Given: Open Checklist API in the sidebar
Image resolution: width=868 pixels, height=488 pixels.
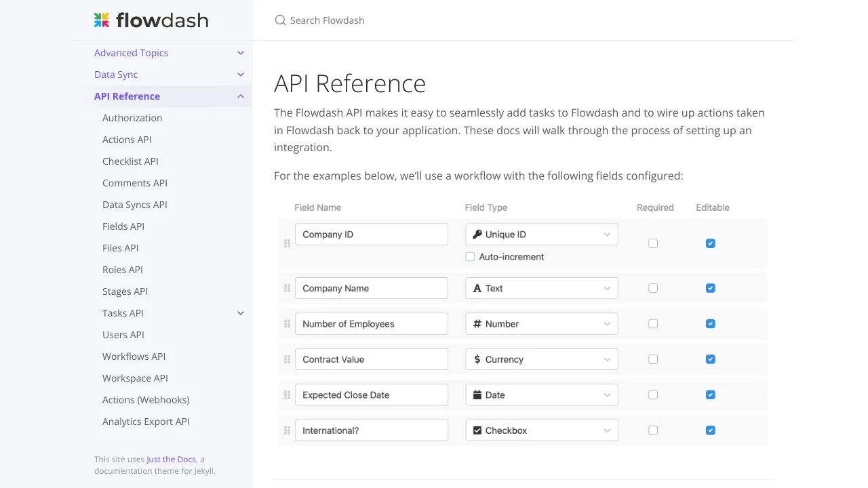Looking at the screenshot, I should coord(130,161).
